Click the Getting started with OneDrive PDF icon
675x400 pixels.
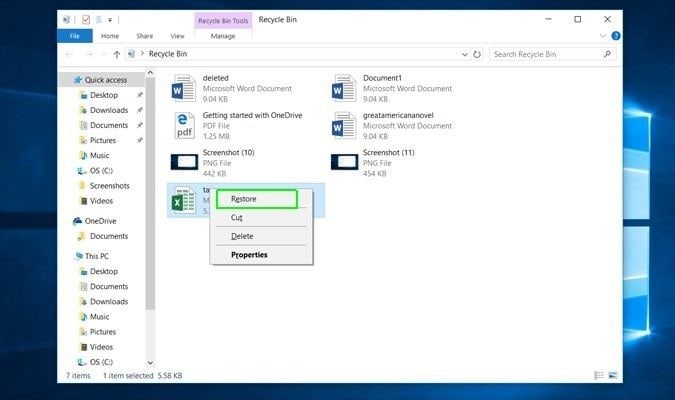184,125
